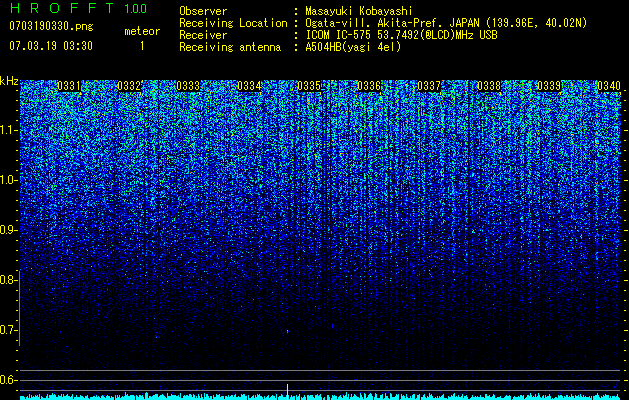
Task: Click the 0333 time marker
Action: 189,86
